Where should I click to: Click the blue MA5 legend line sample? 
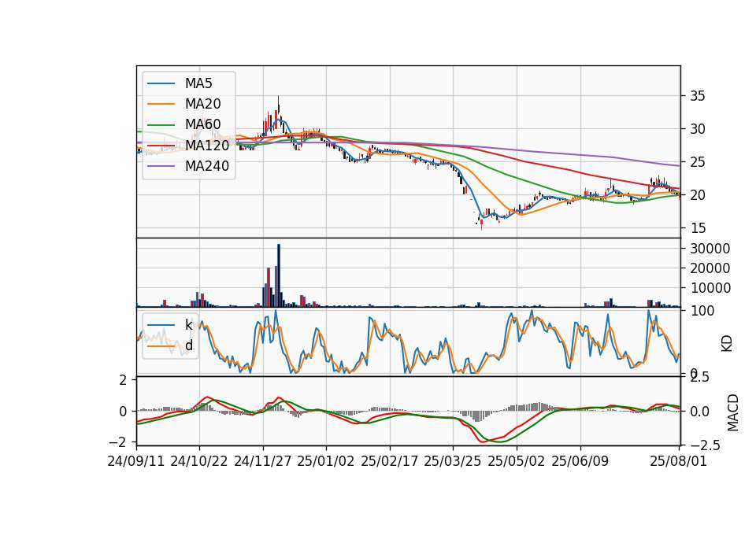pyautogui.click(x=161, y=83)
